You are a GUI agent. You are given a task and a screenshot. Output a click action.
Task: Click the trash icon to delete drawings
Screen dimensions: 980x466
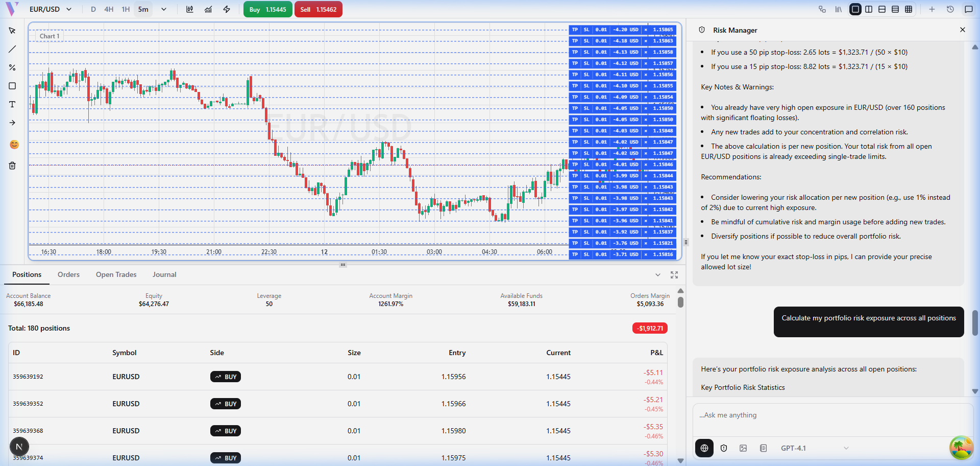[x=12, y=166]
